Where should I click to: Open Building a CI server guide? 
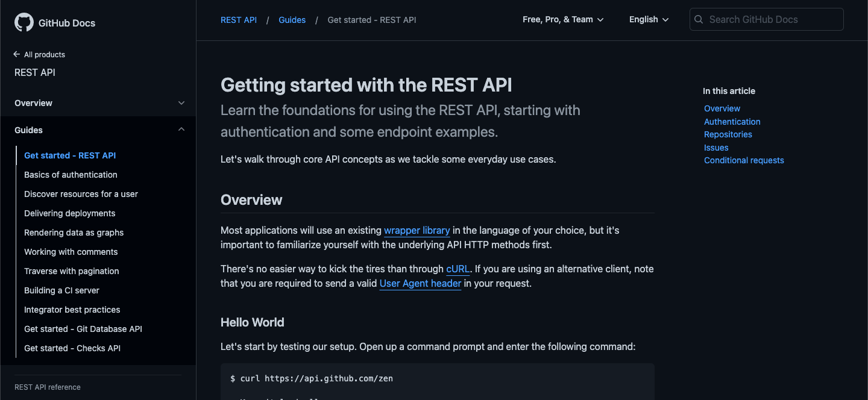tap(61, 290)
